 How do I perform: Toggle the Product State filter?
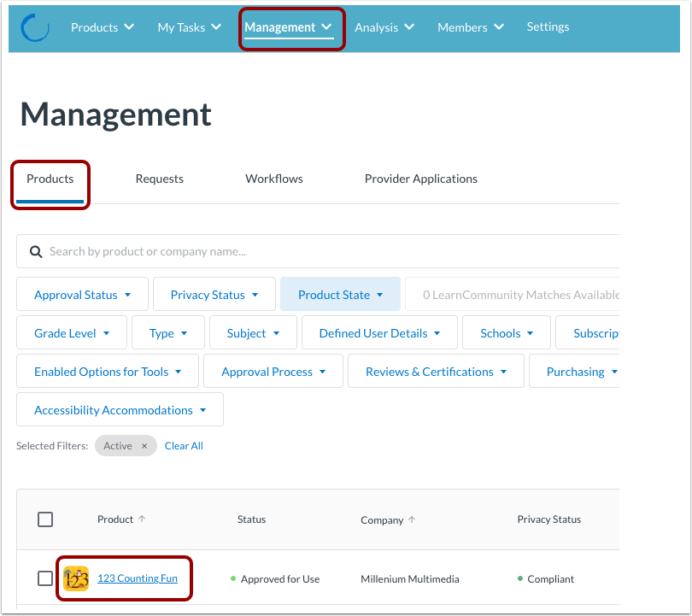[340, 294]
